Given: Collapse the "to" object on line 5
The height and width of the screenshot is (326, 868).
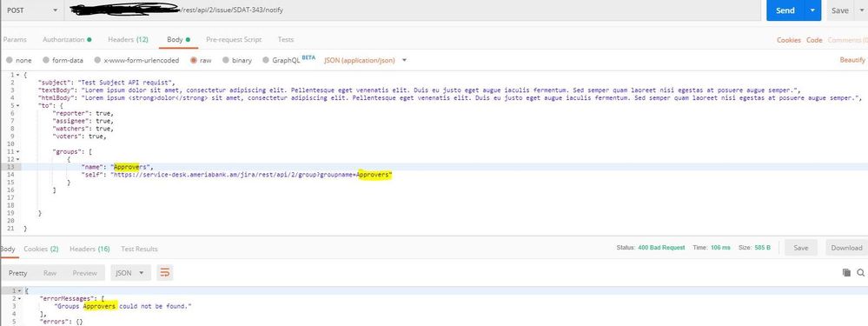Looking at the screenshot, I should [x=18, y=105].
